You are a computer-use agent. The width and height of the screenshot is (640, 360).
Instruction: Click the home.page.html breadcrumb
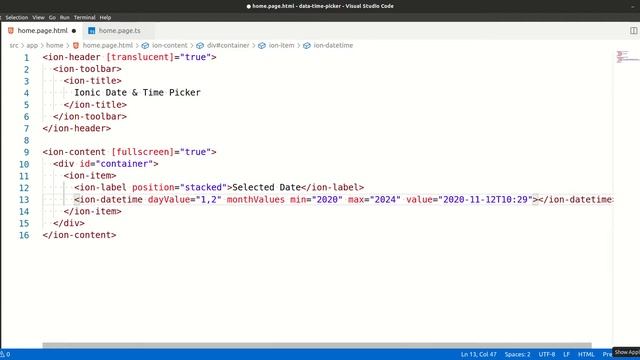[107, 45]
